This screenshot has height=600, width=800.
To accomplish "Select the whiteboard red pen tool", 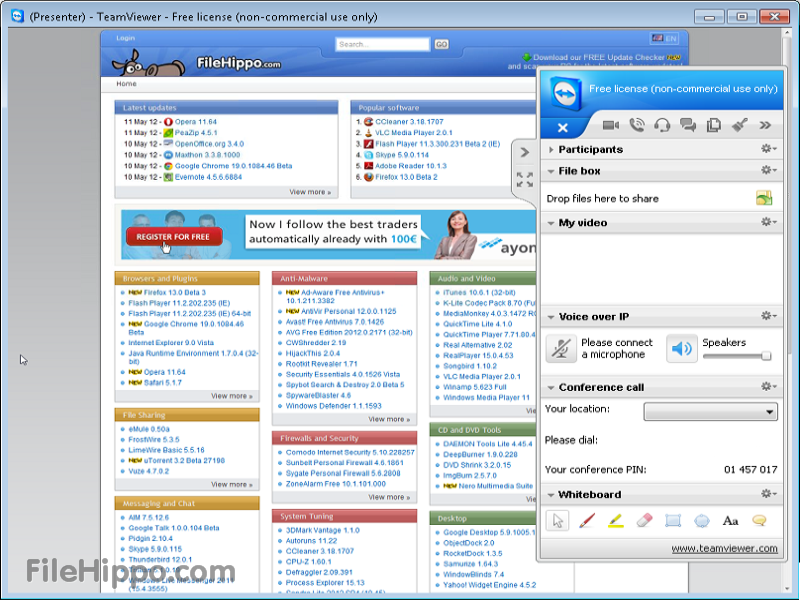I will point(587,521).
